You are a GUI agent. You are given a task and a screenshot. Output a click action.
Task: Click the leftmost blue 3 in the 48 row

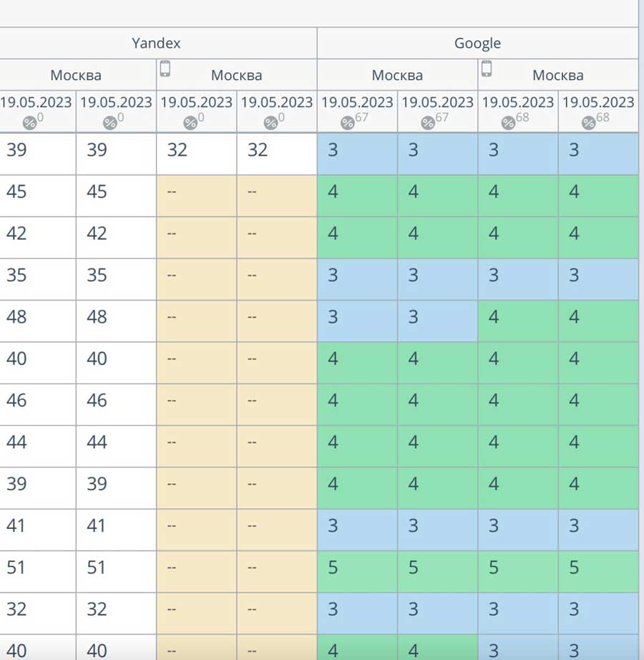(x=333, y=317)
